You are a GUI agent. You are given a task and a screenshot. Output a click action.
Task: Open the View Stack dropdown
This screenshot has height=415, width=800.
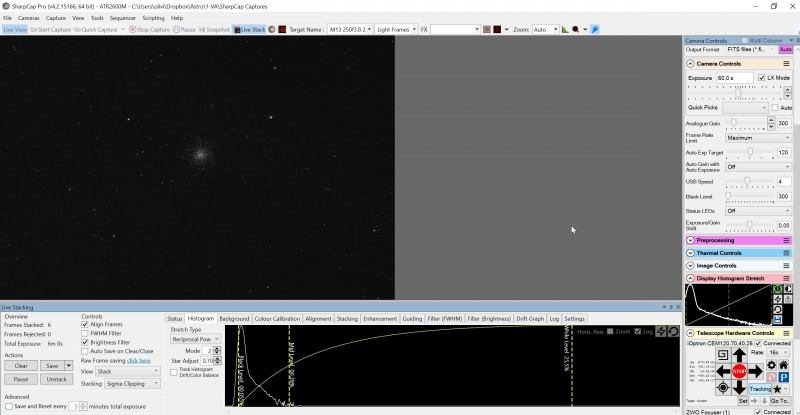coord(128,372)
